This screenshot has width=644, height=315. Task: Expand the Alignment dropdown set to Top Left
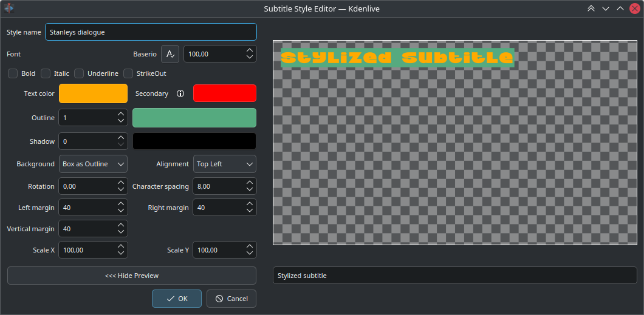click(224, 164)
